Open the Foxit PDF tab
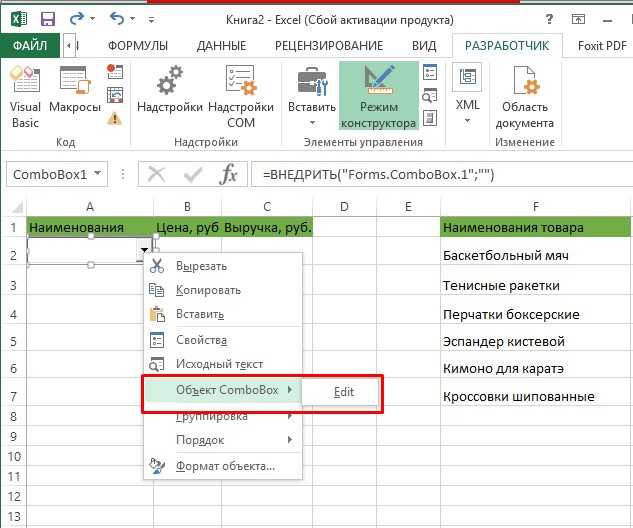 [x=602, y=46]
